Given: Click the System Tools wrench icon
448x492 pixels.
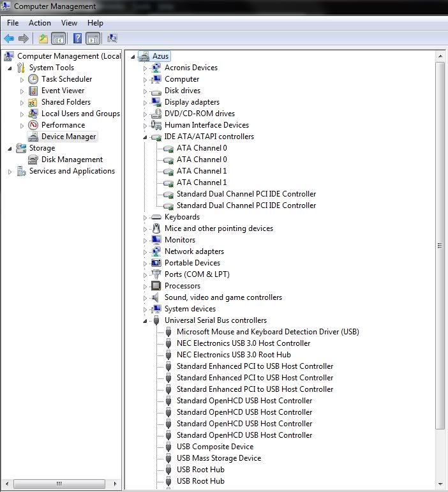Looking at the screenshot, I should [21, 68].
